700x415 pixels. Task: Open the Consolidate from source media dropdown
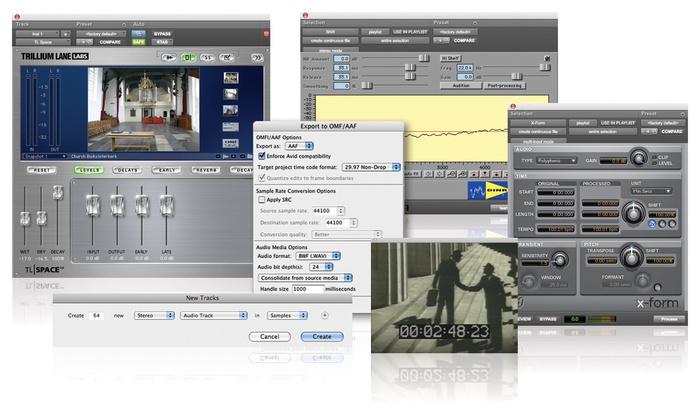click(305, 278)
